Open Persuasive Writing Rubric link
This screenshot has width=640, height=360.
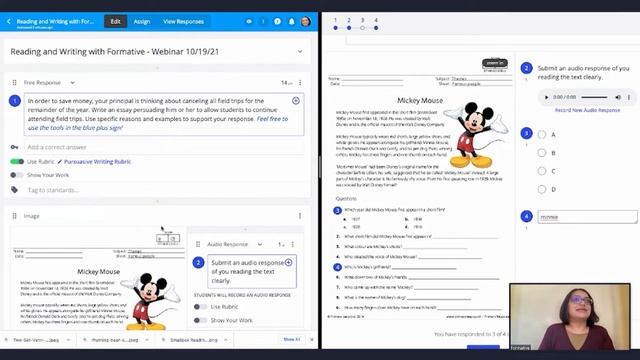[x=98, y=162]
